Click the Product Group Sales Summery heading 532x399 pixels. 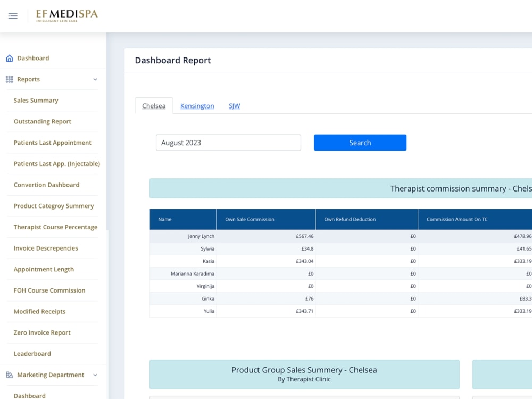point(304,370)
